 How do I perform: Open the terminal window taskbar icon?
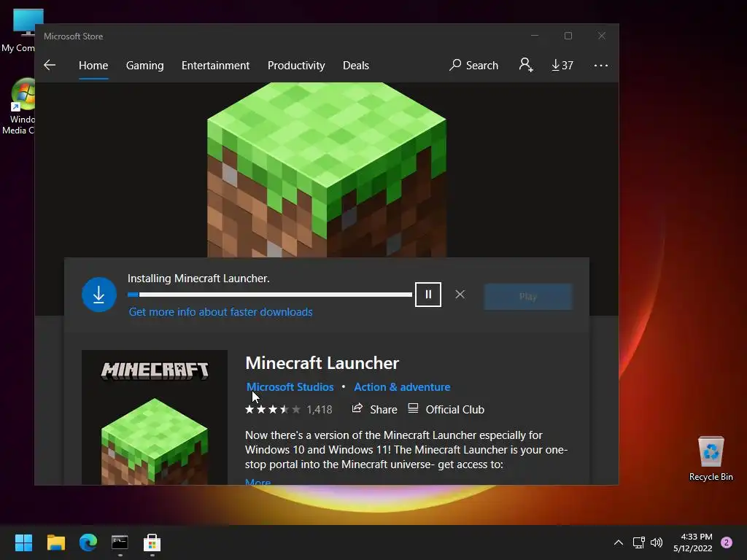[120, 542]
